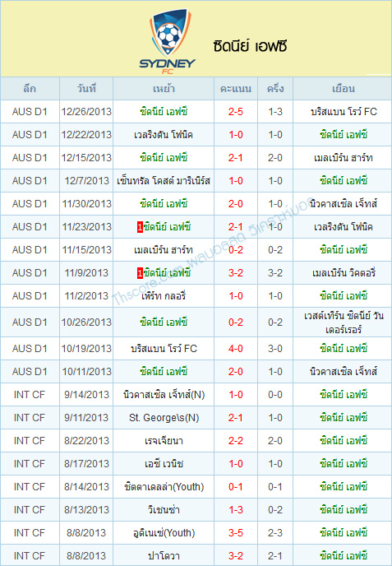
Task: Click the คะแนน column header
Action: tap(236, 89)
